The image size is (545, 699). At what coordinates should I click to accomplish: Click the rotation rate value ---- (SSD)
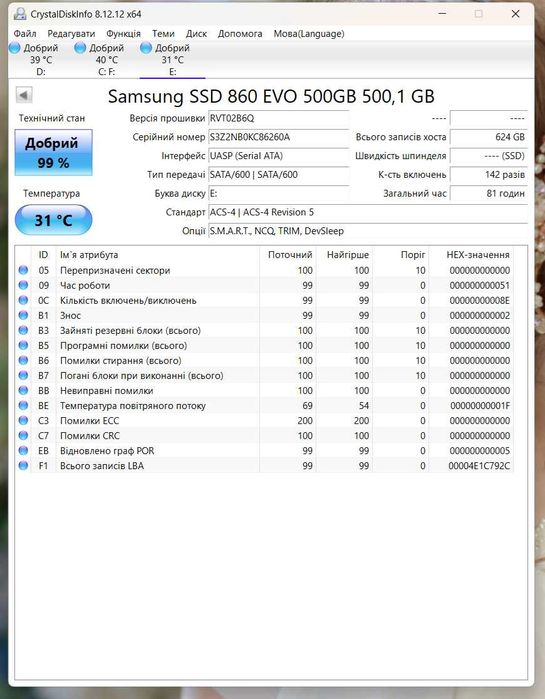[x=489, y=156]
